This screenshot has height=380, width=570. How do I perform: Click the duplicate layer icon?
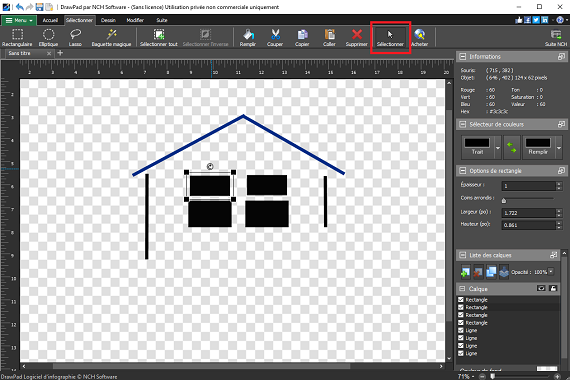pos(491,272)
